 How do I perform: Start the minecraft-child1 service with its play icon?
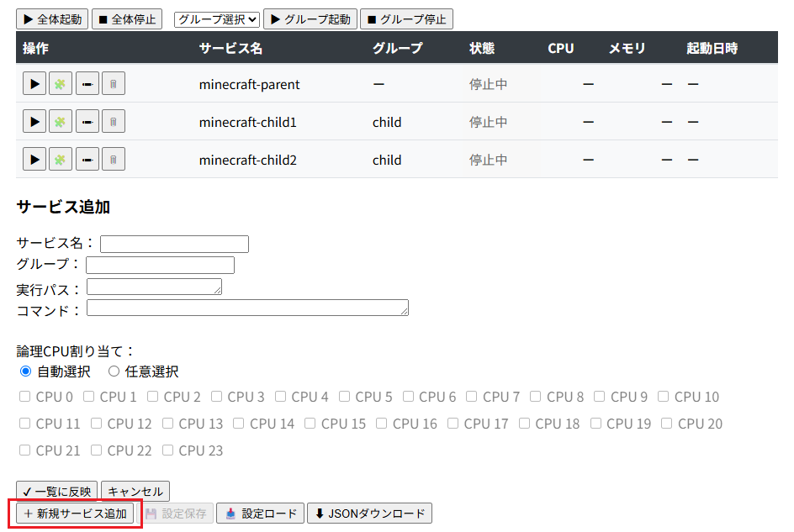tap(34, 121)
